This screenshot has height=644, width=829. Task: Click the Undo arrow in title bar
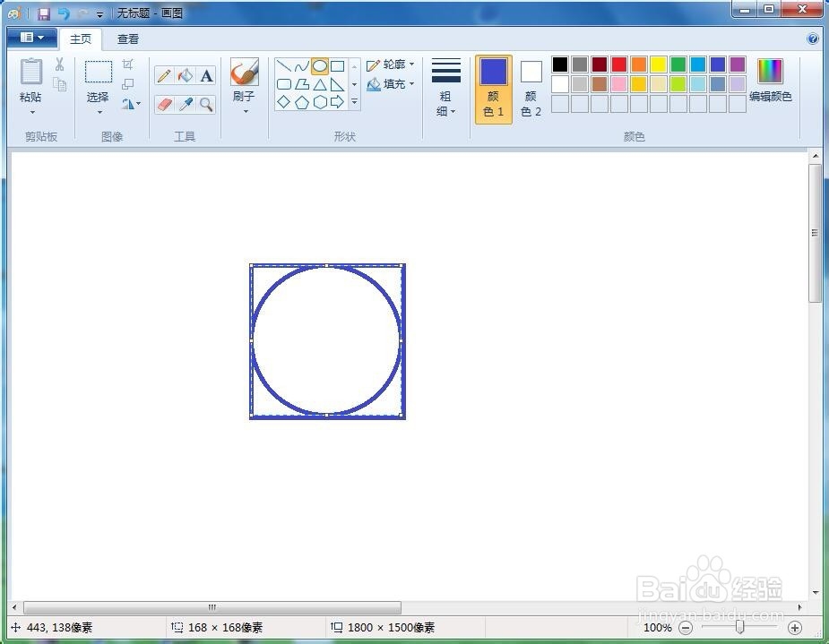tap(64, 13)
